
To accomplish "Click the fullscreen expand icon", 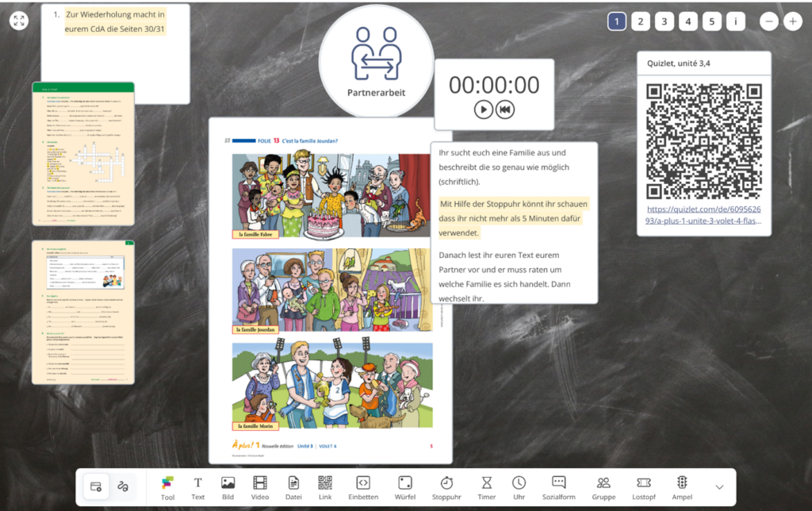I will (20, 21).
